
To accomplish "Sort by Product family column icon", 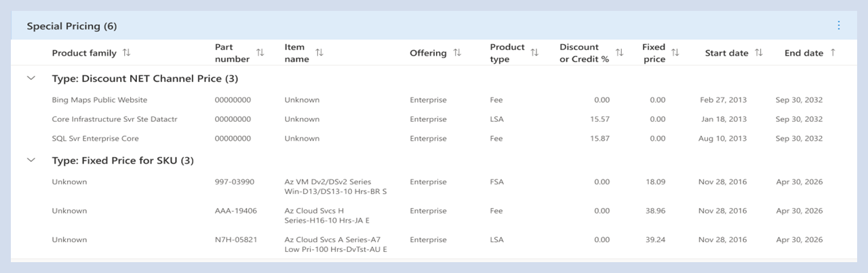I will pyautogui.click(x=126, y=53).
